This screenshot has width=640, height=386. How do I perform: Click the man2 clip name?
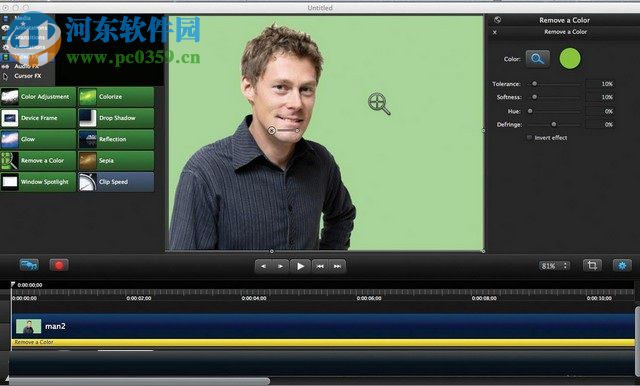[x=55, y=326]
